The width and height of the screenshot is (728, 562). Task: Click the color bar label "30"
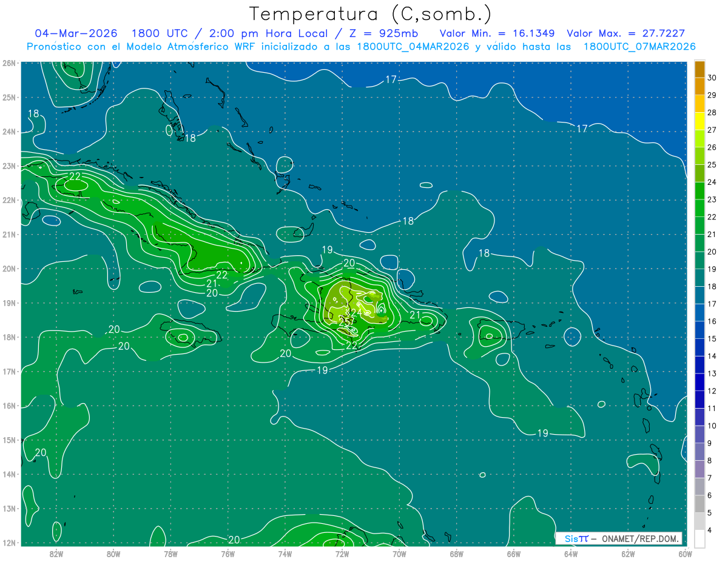tap(712, 78)
